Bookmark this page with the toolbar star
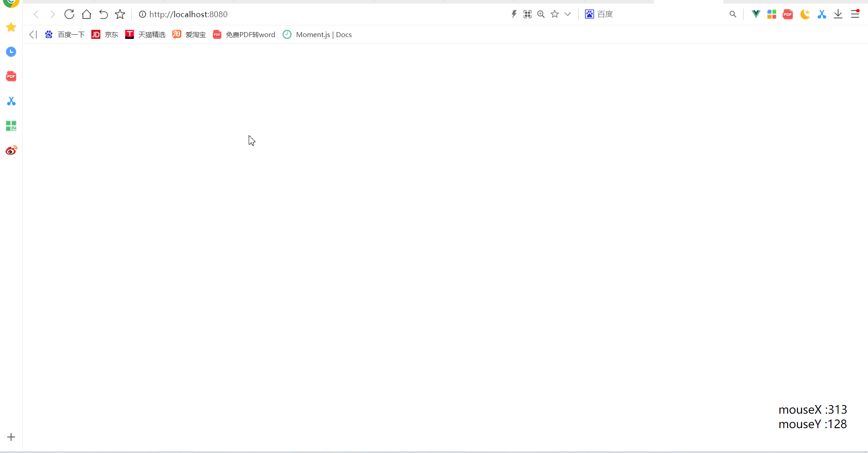Viewport: 868px width, 453px height. click(x=120, y=14)
